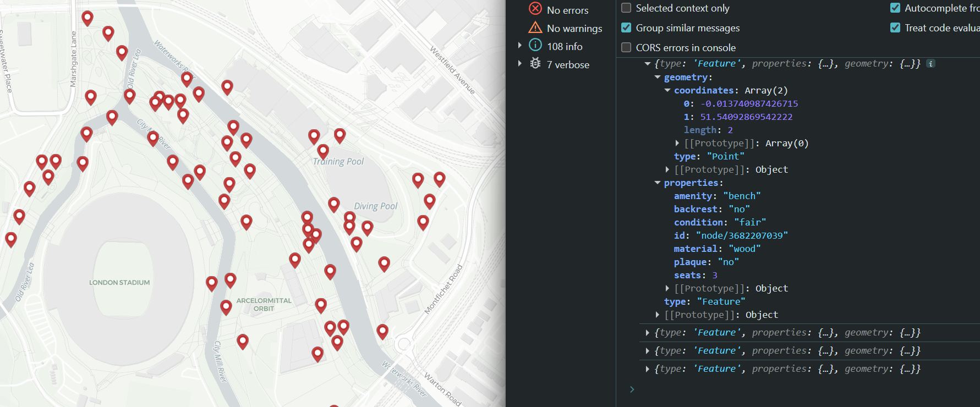Click the errors icon in console sidebar
The image size is (980, 407).
(x=535, y=9)
